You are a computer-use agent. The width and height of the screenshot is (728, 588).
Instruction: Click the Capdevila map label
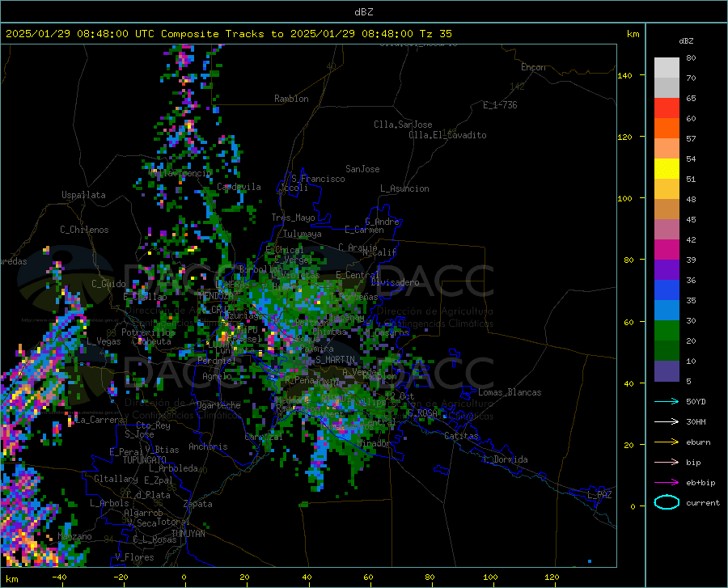pos(239,187)
